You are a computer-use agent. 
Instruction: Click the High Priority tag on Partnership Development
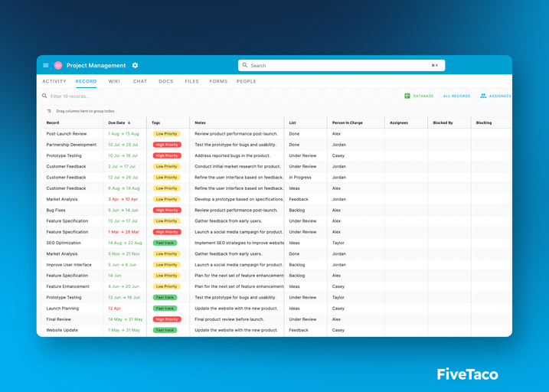point(166,145)
